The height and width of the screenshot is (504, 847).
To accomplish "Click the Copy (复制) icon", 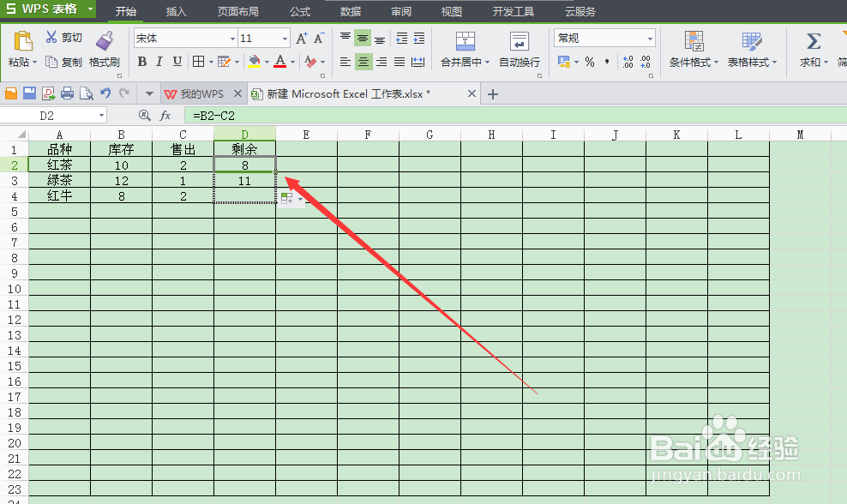I will (51, 62).
